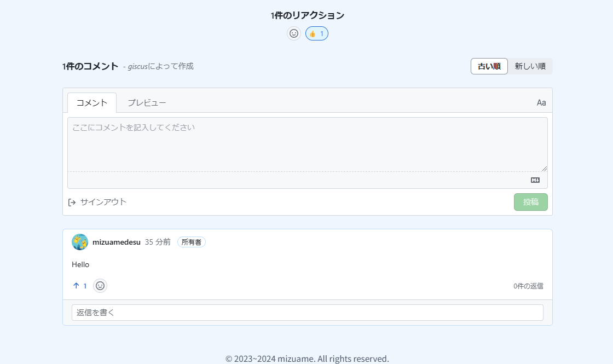This screenshot has height=364, width=613.
Task: Click the 所有者 owner badge
Action: [x=191, y=242]
